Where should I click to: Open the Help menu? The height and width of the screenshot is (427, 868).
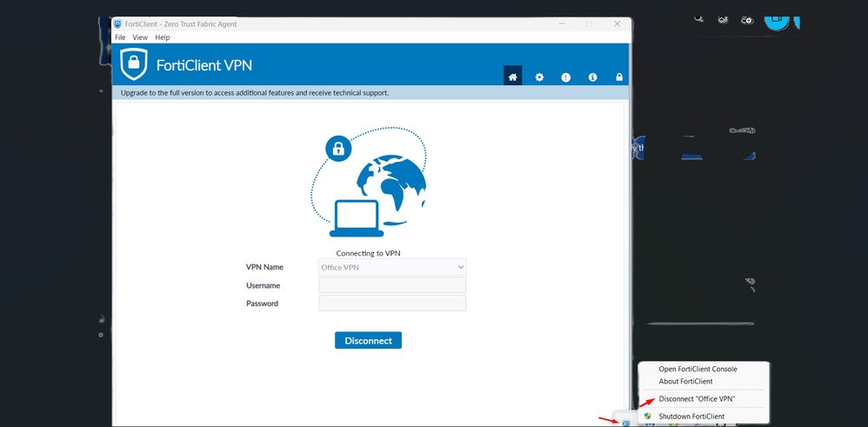click(x=162, y=37)
